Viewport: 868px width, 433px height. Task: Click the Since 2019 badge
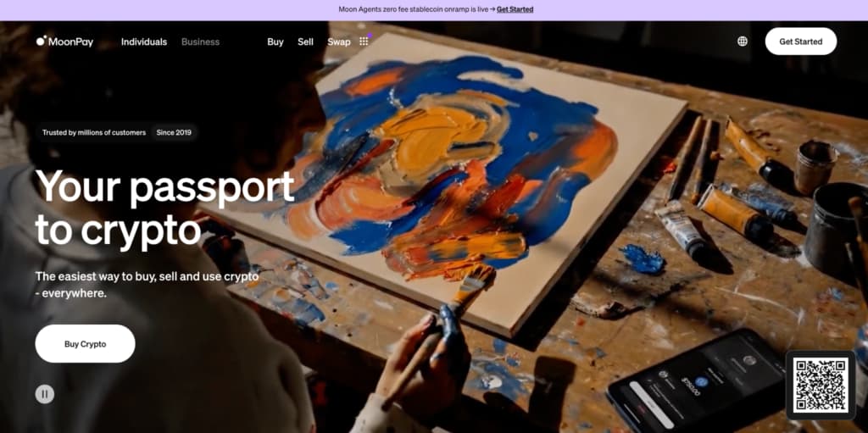click(x=174, y=132)
